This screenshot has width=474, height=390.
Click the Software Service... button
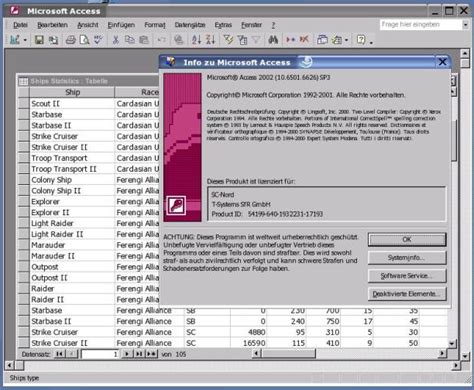[x=407, y=276]
